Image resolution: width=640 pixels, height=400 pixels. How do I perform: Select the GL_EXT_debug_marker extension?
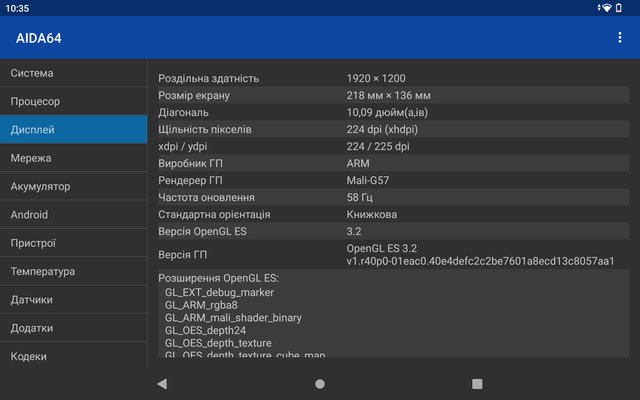(219, 293)
